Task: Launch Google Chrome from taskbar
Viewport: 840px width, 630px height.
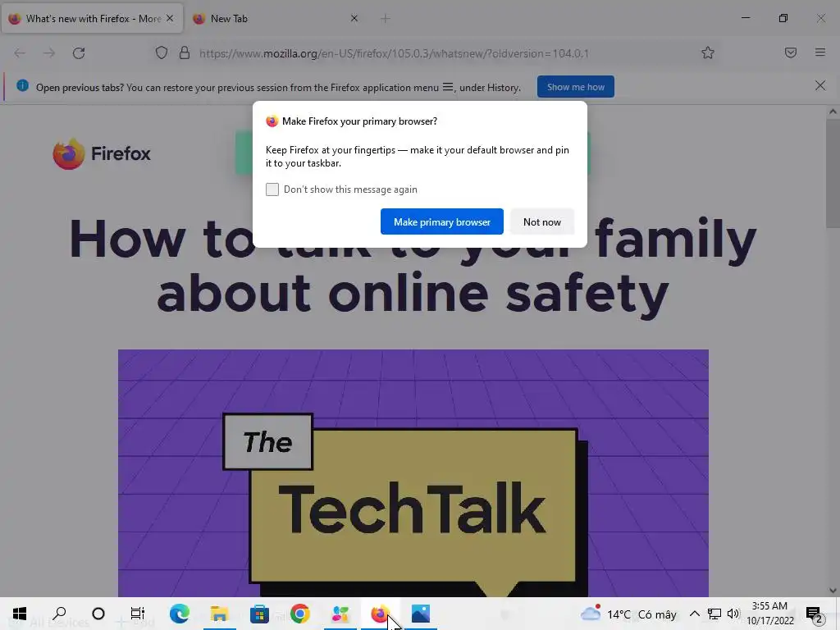Action: [300, 614]
